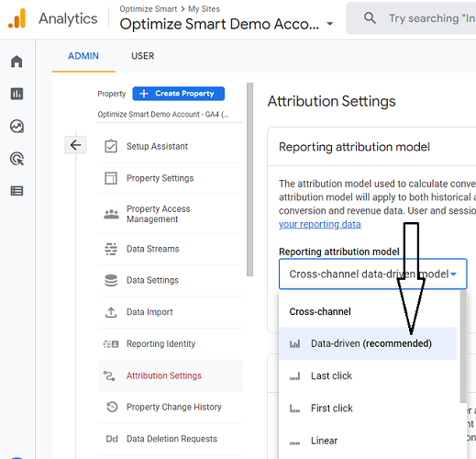Select the Last click option
The width and height of the screenshot is (476, 459).
[x=368, y=375]
